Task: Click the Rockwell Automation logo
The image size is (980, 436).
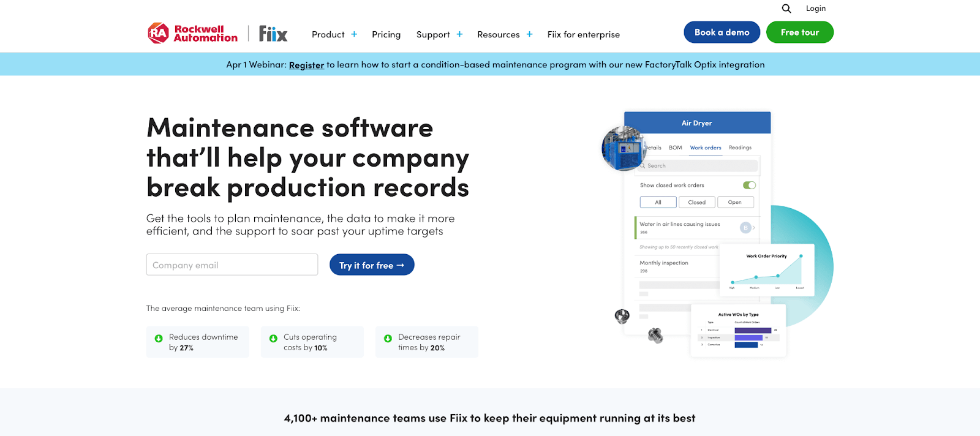Action: 193,33
